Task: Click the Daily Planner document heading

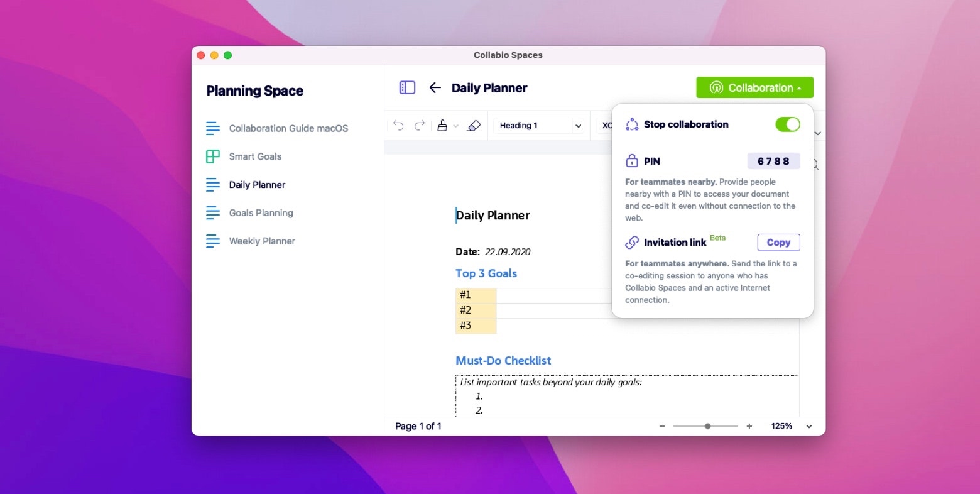Action: [x=493, y=216]
